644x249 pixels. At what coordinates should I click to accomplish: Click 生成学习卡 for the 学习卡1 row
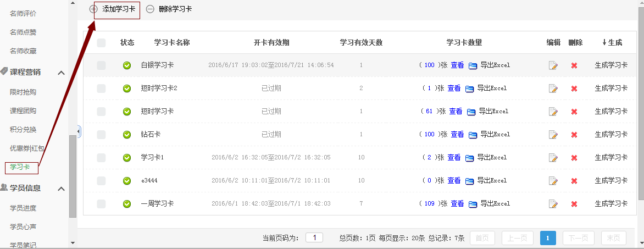point(611,158)
